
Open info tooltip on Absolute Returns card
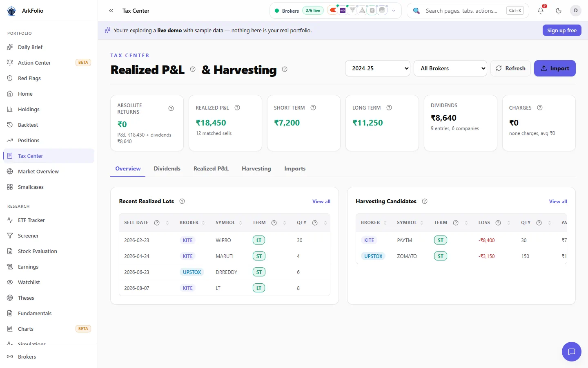tap(171, 108)
